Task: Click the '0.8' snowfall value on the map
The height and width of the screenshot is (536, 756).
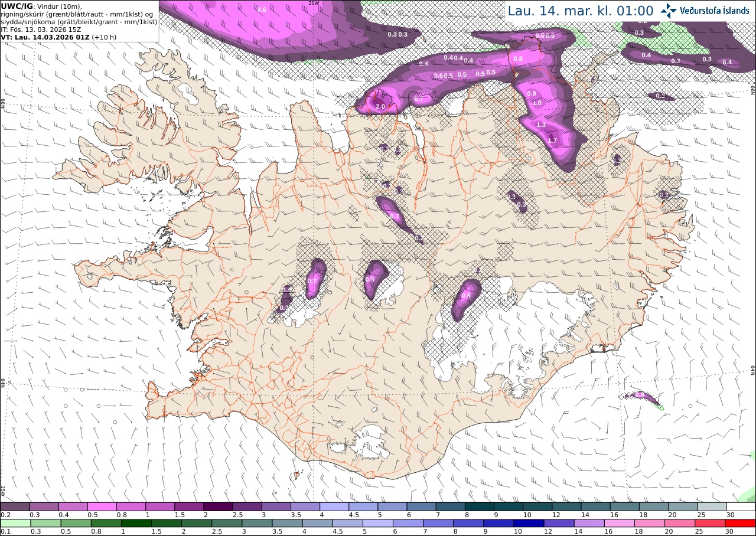Action: coord(518,58)
